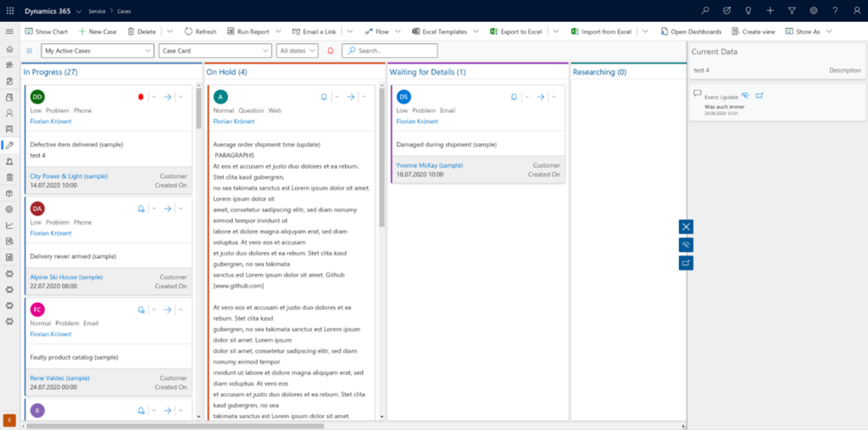The width and height of the screenshot is (868, 430).
Task: Click Refresh command
Action: pos(200,31)
